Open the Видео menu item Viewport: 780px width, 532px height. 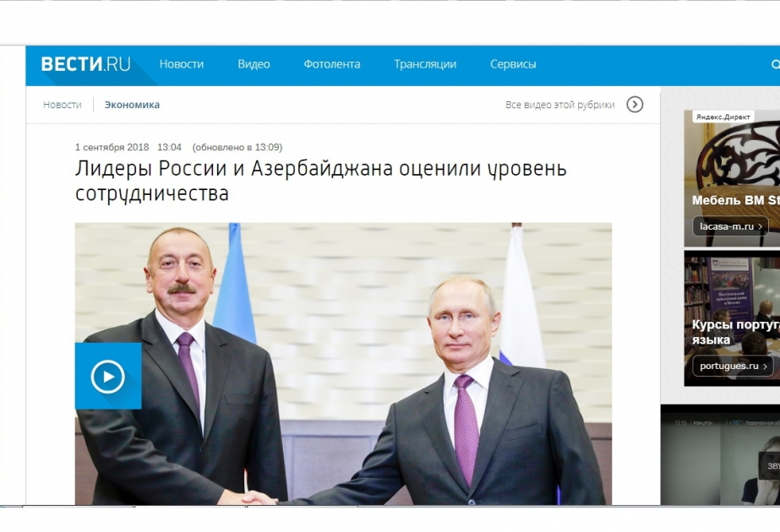[254, 64]
